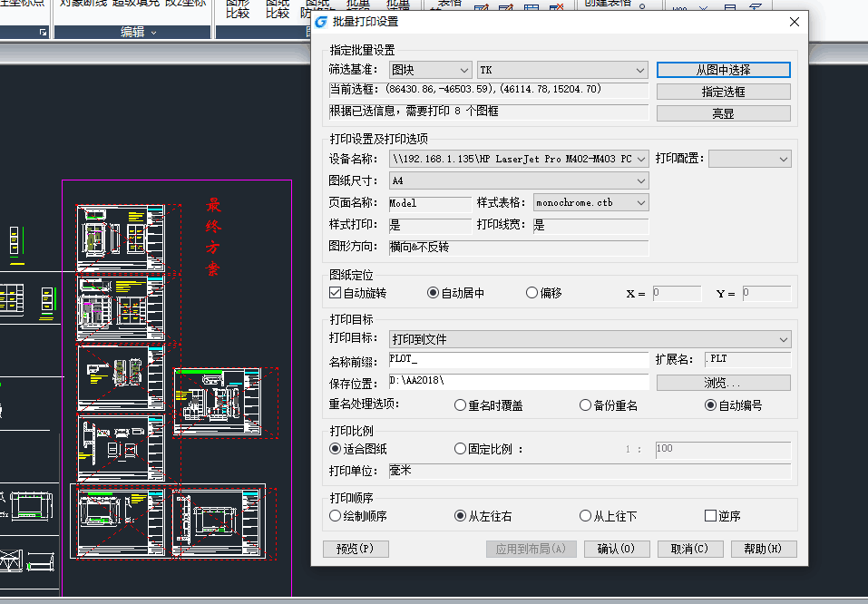The width and height of the screenshot is (868, 604).
Task: Select the 从左往右 print order option
Action: tap(460, 516)
